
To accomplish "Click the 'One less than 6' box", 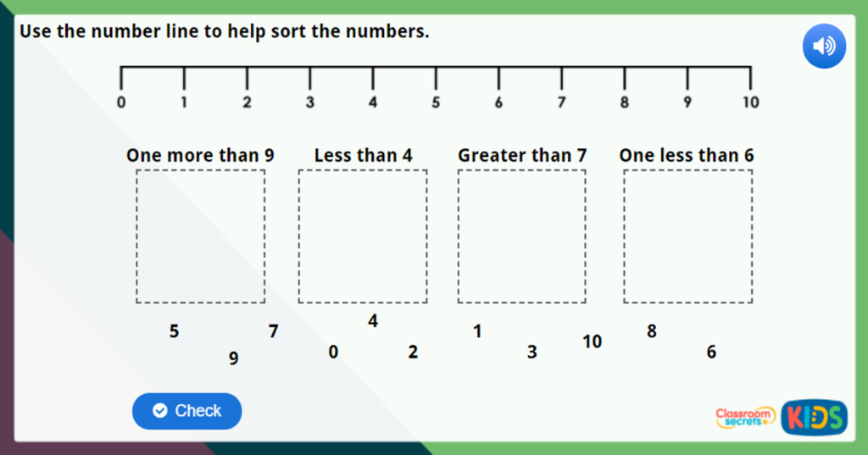I will [x=687, y=236].
